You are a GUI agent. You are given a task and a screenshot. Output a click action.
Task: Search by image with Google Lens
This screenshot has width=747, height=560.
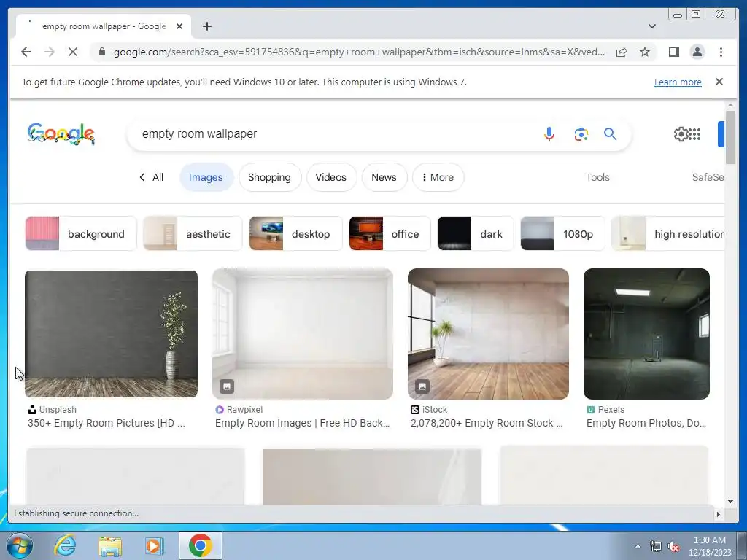tap(581, 134)
